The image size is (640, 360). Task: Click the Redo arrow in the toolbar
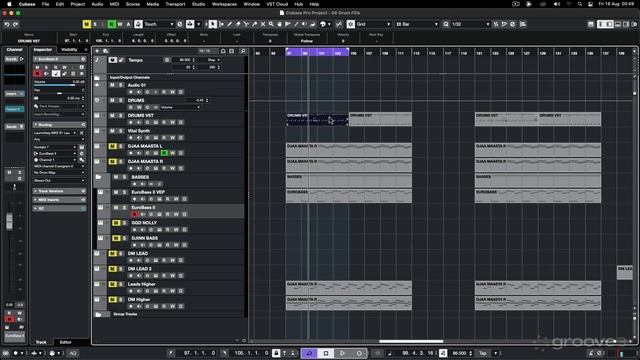[15, 24]
